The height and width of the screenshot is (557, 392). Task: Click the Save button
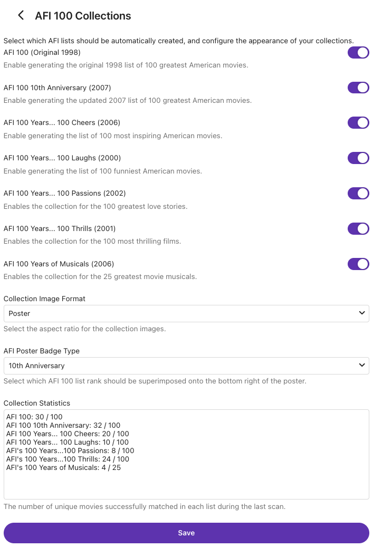[x=186, y=533]
